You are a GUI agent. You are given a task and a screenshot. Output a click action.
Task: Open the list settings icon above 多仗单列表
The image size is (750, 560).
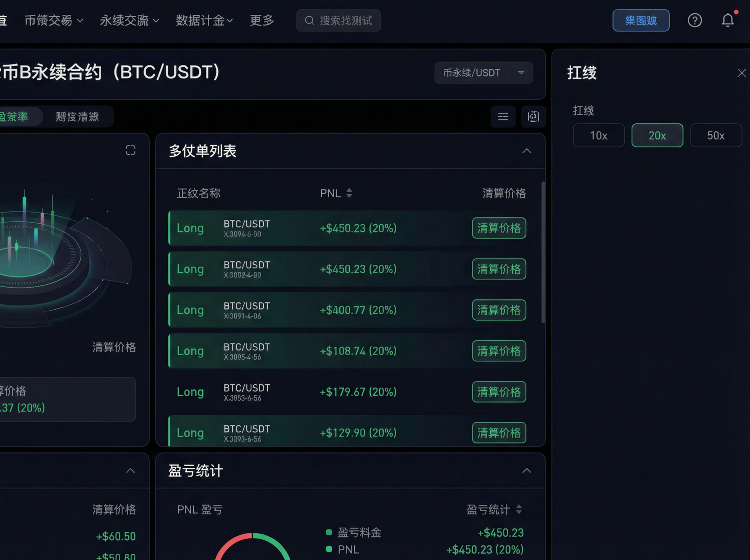coord(503,117)
